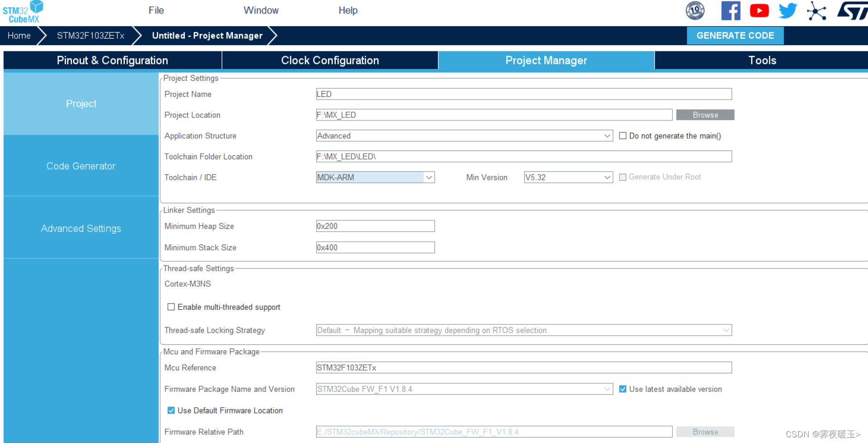Open the Application Structure dropdown
Image resolution: width=868 pixels, height=443 pixels.
(x=464, y=136)
